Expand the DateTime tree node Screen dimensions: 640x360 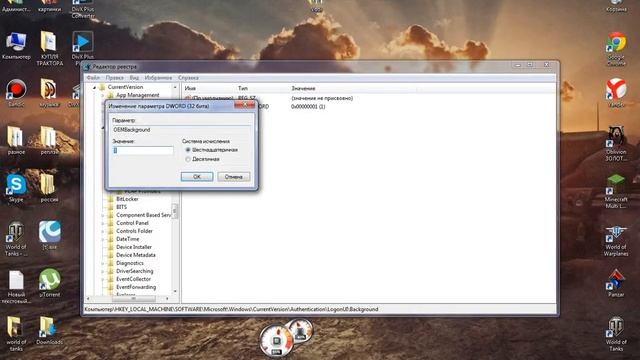102,239
